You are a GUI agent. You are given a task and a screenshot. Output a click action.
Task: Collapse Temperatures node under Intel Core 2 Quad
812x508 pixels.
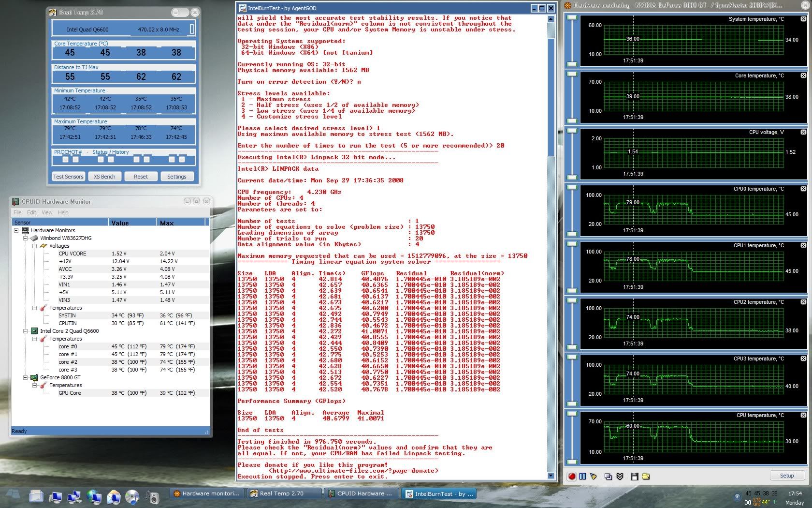(34, 339)
